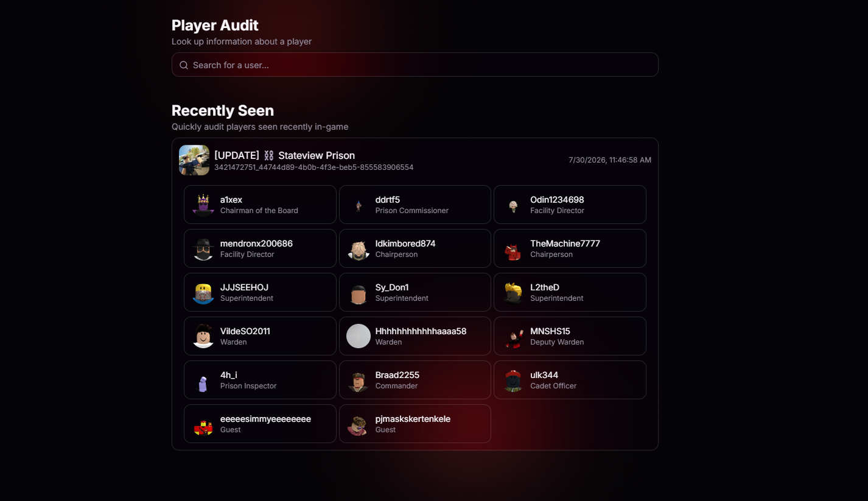Open eeeeesimmyeeeeeeee guest card
This screenshot has width=868, height=501.
[x=260, y=424]
